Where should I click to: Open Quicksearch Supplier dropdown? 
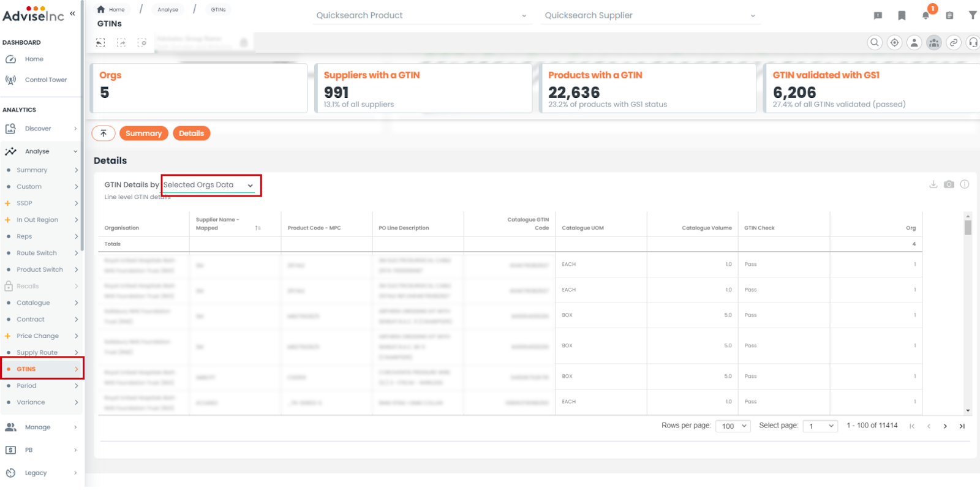pyautogui.click(x=650, y=15)
